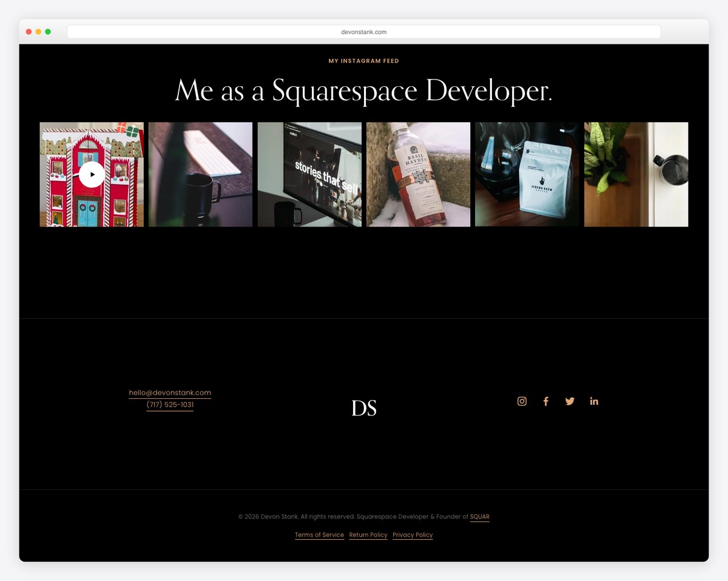This screenshot has width=728, height=581.
Task: Click the devonstank.com address bar
Action: (x=364, y=32)
